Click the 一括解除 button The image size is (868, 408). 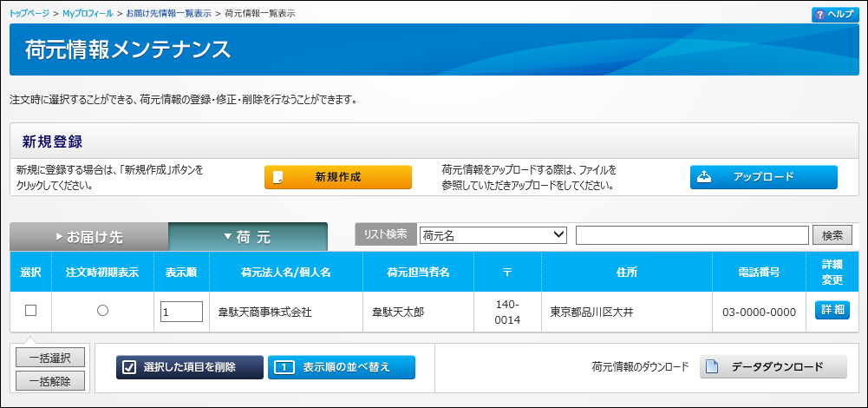pyautogui.click(x=49, y=380)
